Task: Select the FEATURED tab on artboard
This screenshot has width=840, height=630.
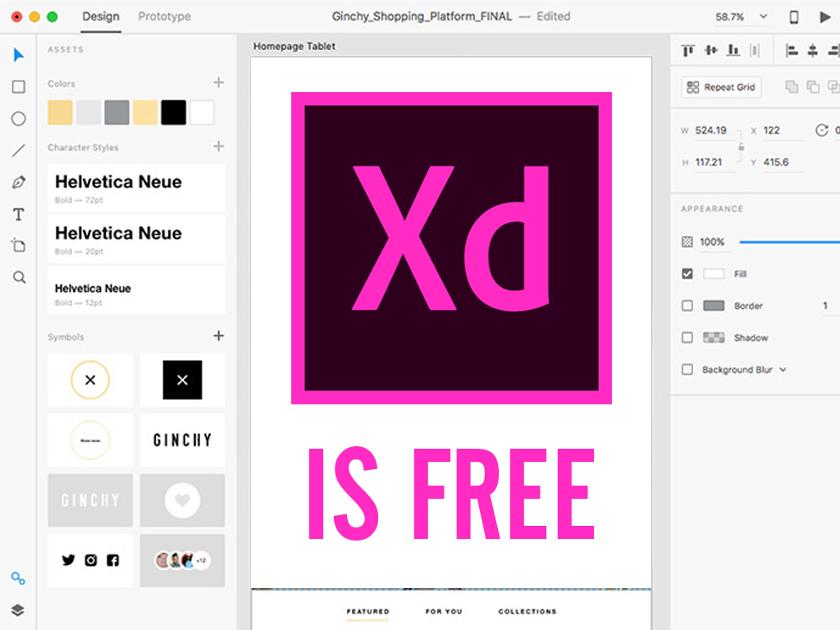Action: coord(368,611)
